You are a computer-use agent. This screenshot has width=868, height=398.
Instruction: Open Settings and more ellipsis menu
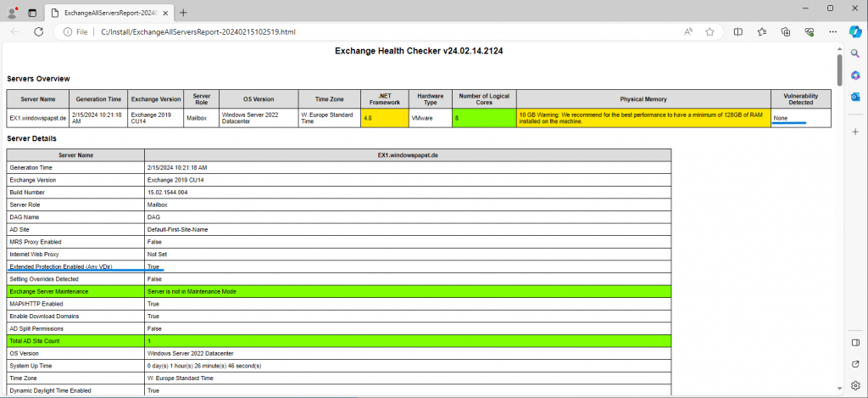pos(833,32)
